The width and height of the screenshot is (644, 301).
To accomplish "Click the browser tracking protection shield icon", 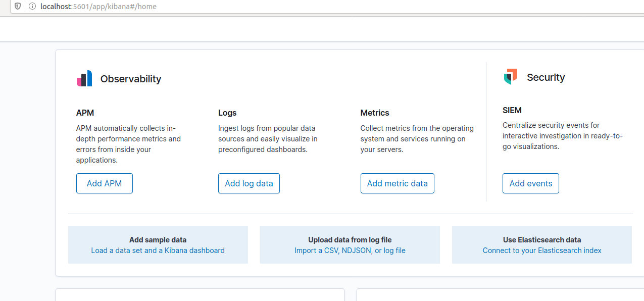I will [18, 7].
